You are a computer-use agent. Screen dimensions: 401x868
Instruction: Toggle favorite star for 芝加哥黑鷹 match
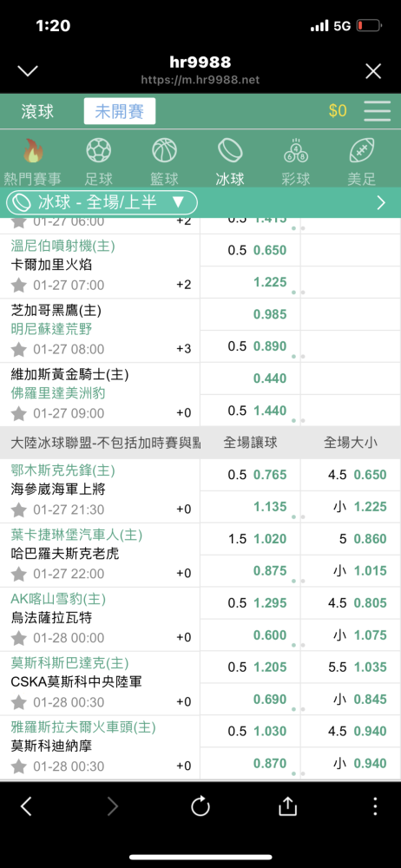(19, 349)
